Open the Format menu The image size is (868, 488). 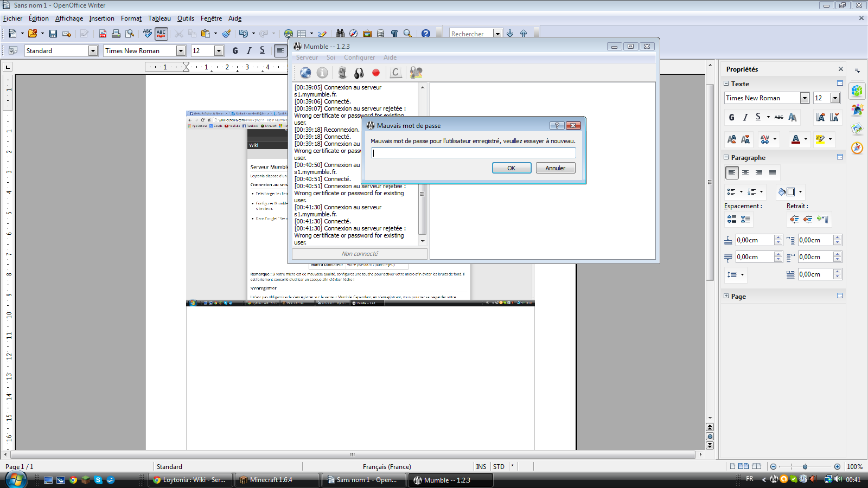pyautogui.click(x=131, y=18)
